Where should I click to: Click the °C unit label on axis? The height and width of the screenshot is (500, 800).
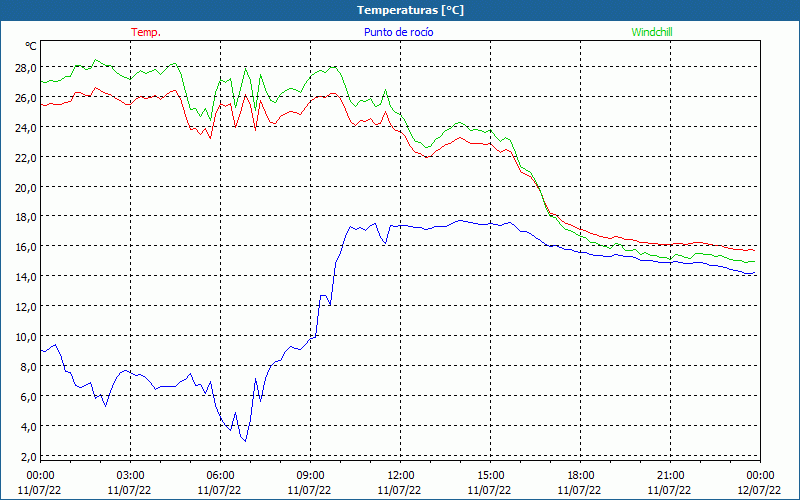click(x=31, y=46)
